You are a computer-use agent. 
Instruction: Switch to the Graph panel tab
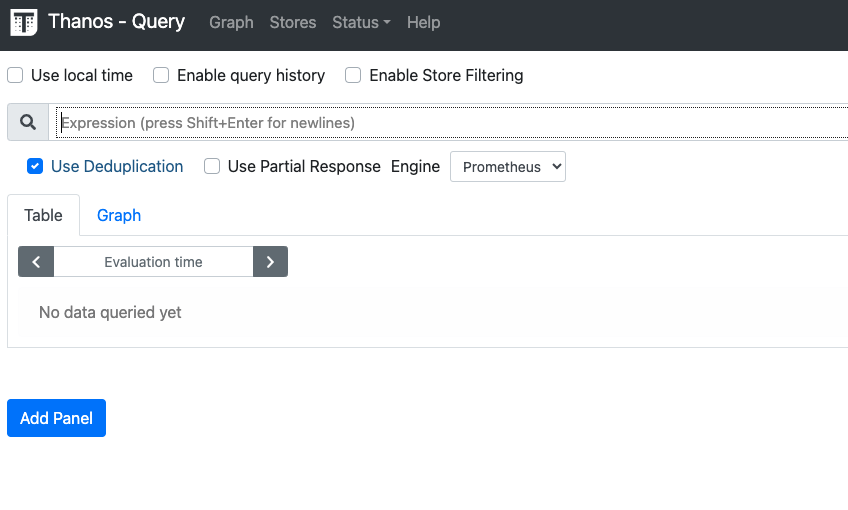[118, 215]
